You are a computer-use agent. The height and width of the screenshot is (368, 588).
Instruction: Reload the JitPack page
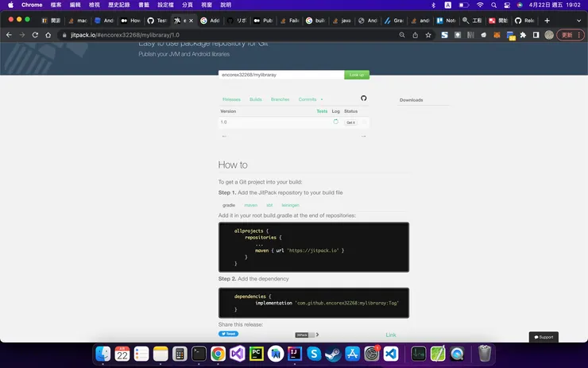coord(35,35)
